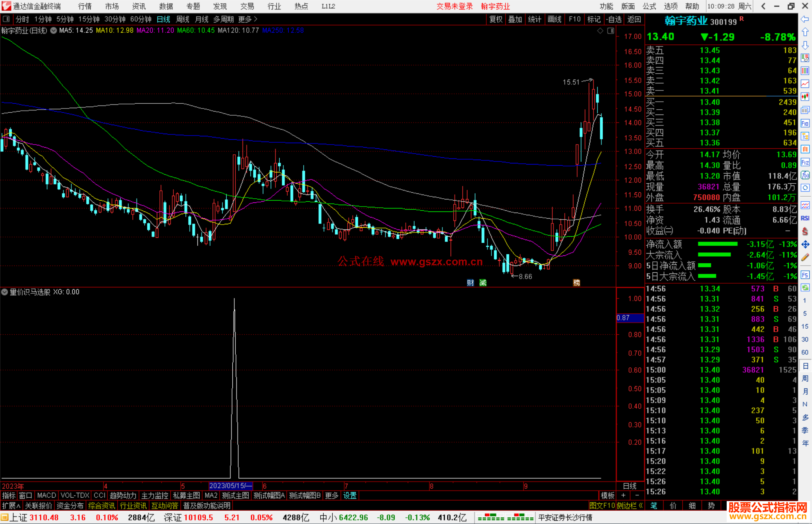
Task: Click the 设置 indicator settings link
Action: coord(350,495)
